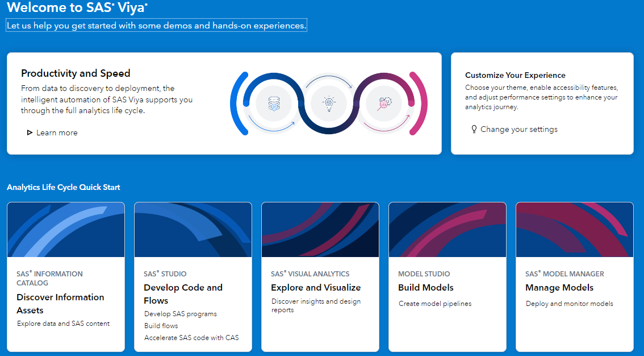
Task: Go to Manage Models
Action: 559,287
